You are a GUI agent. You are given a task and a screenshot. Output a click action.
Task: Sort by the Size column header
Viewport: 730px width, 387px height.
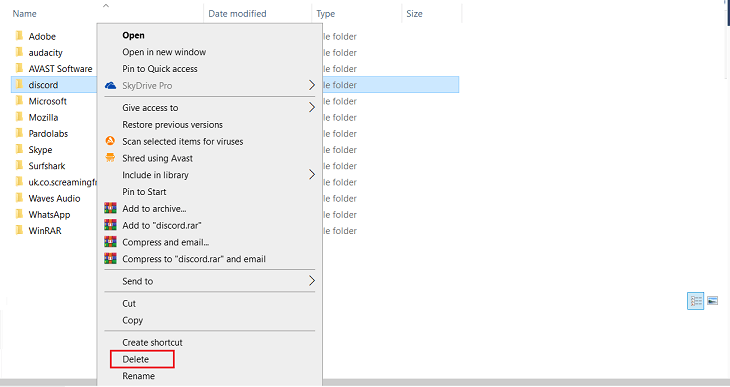click(x=414, y=14)
